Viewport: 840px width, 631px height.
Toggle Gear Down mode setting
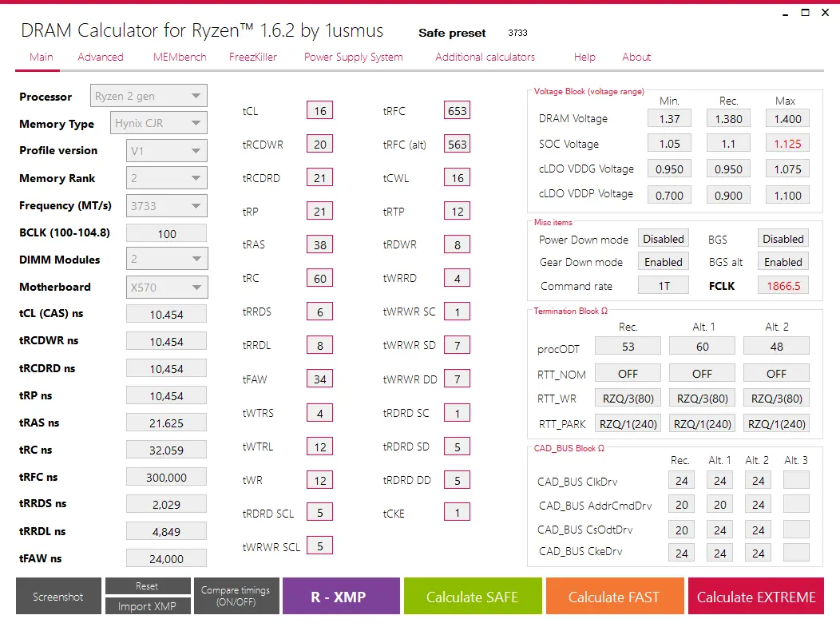coord(663,261)
